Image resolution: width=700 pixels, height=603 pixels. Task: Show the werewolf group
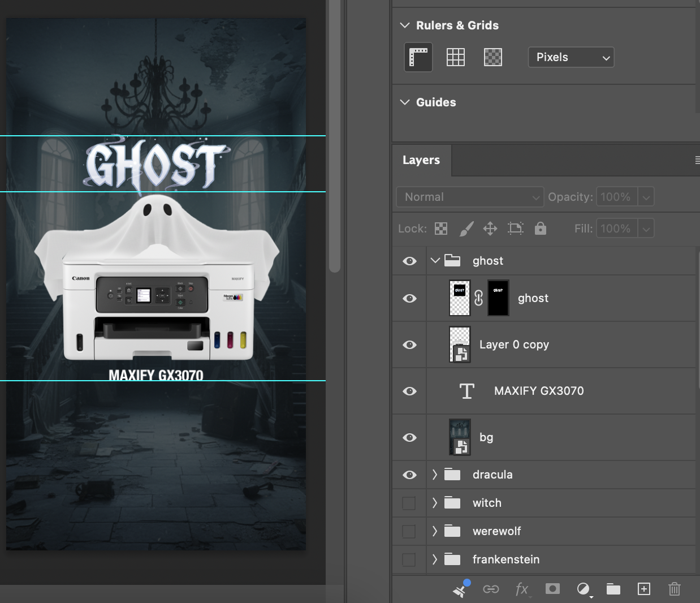[409, 531]
